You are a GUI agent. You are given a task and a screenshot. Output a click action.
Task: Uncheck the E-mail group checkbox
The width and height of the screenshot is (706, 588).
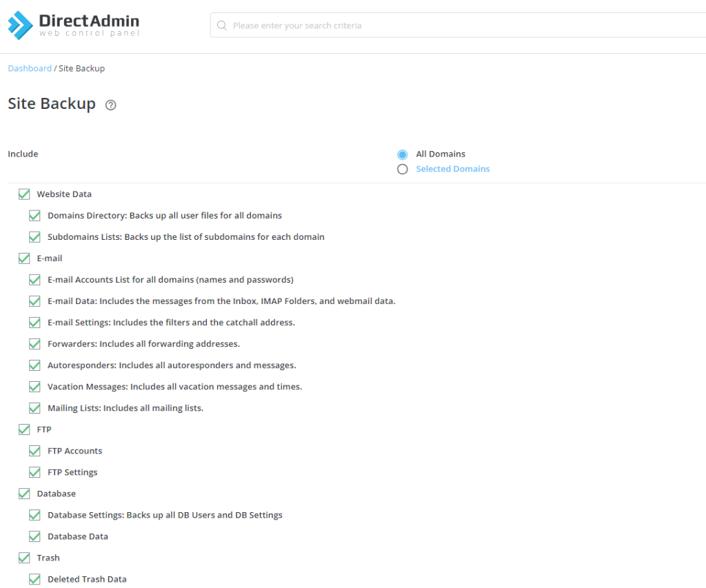click(x=24, y=258)
